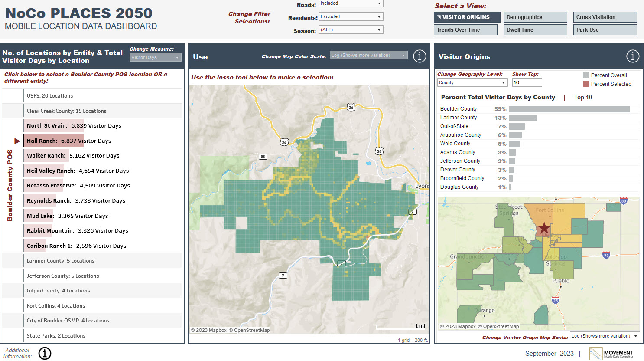Open the Roads filter dropdown
The image size is (644, 361).
click(351, 3)
